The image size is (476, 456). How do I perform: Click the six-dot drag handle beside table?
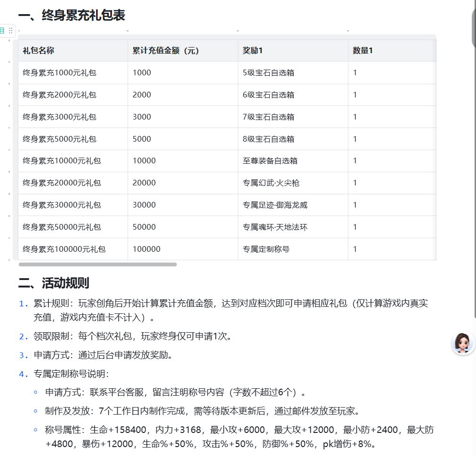tap(11, 31)
